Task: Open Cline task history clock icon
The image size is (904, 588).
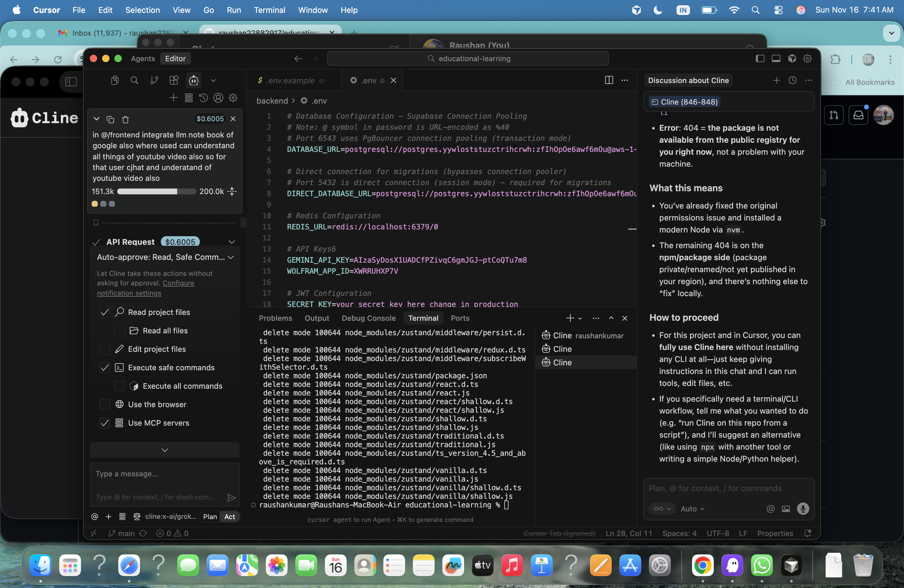Action: click(x=204, y=98)
